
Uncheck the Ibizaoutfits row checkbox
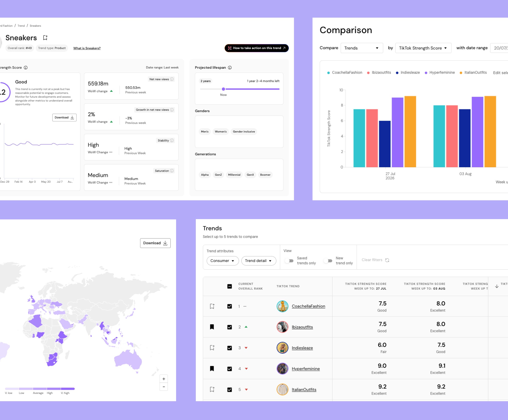point(230,327)
